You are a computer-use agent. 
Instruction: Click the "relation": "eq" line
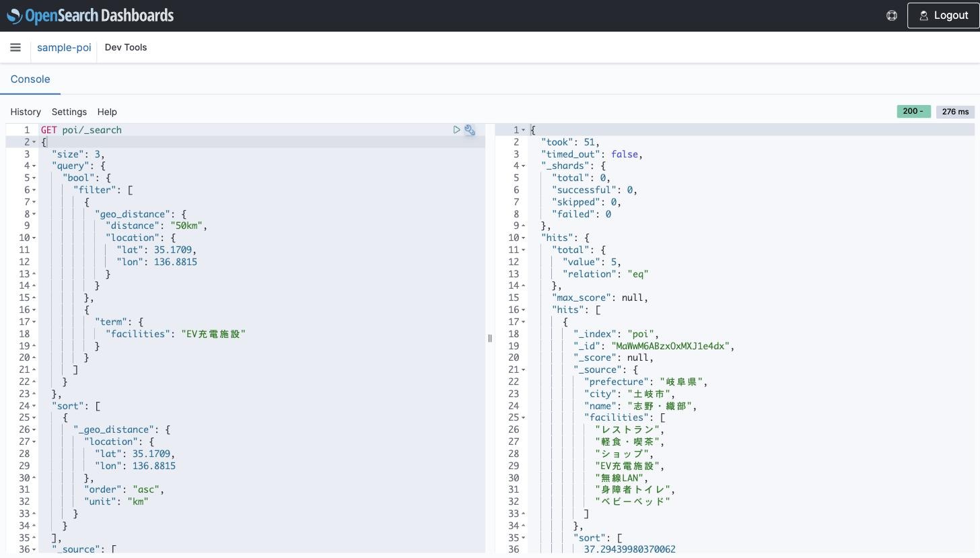(x=605, y=274)
